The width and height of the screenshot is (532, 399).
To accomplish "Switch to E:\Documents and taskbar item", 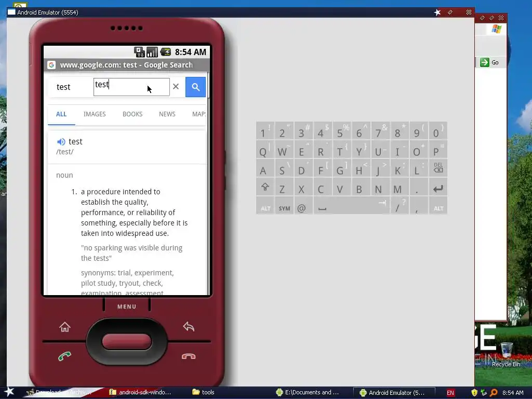I will pyautogui.click(x=308, y=392).
